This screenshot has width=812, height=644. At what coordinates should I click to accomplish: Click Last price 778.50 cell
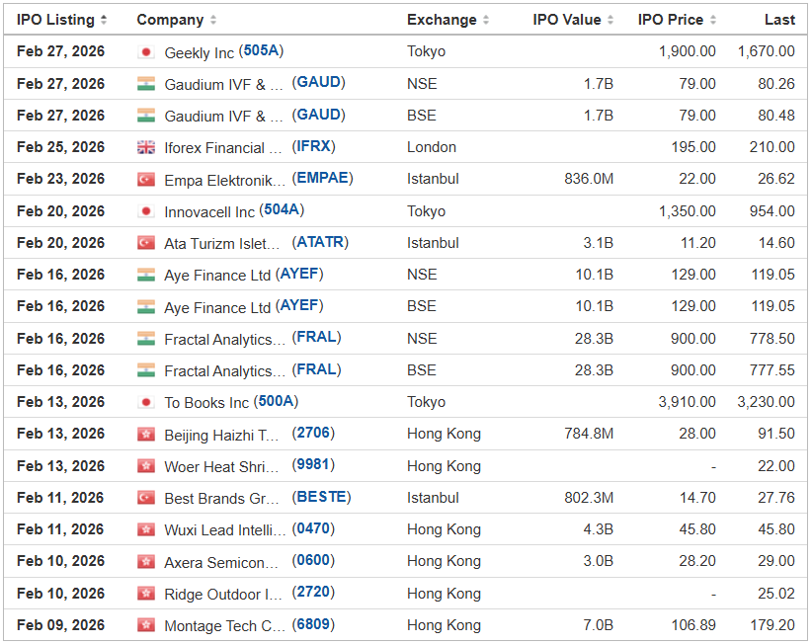click(x=772, y=339)
